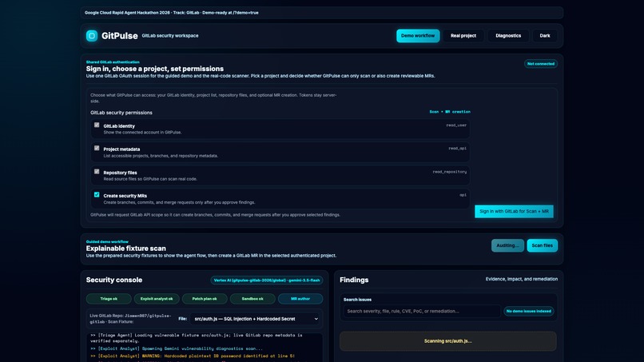Viewport: 644px width, 362px height.
Task: Open the Diagnostics tab
Action: click(508, 36)
